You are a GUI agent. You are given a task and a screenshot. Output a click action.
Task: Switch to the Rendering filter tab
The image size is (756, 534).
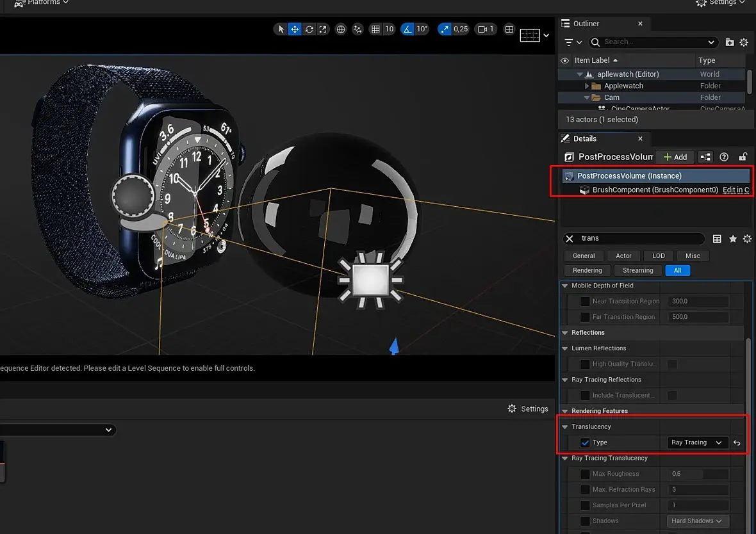click(x=588, y=270)
